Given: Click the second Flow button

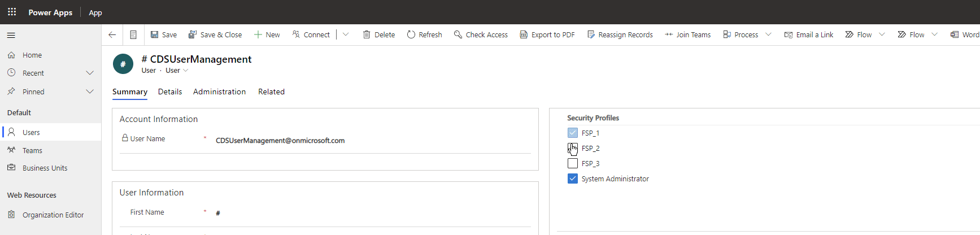Looking at the screenshot, I should coord(911,34).
